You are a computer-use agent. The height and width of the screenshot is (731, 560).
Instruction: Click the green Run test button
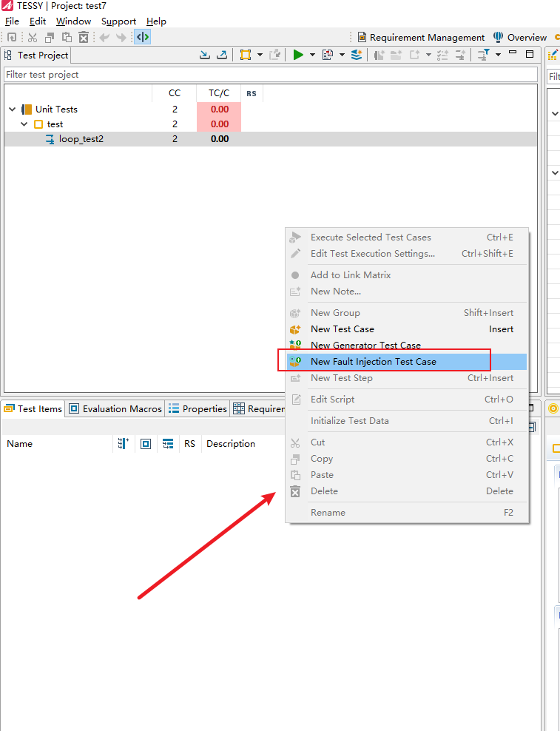tap(298, 55)
